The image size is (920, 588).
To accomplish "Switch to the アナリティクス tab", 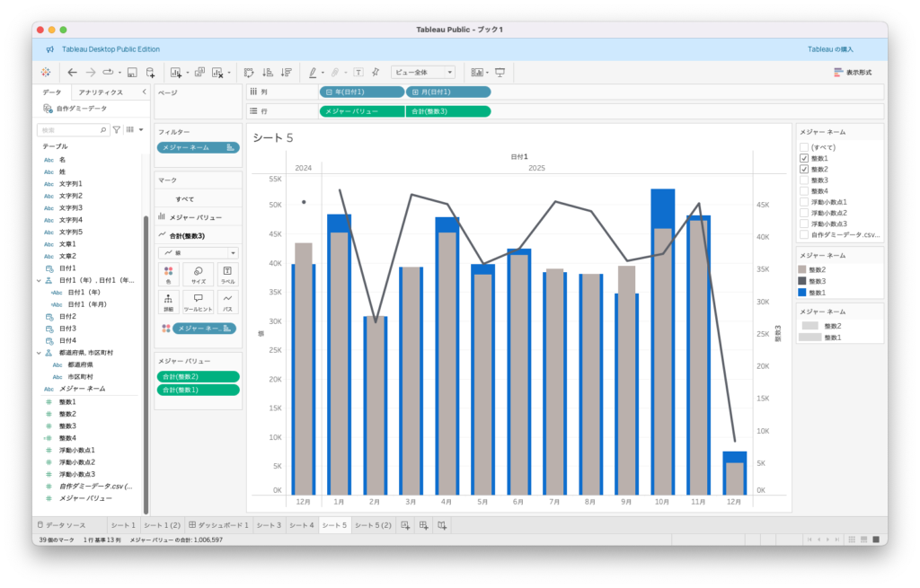I will click(x=101, y=92).
